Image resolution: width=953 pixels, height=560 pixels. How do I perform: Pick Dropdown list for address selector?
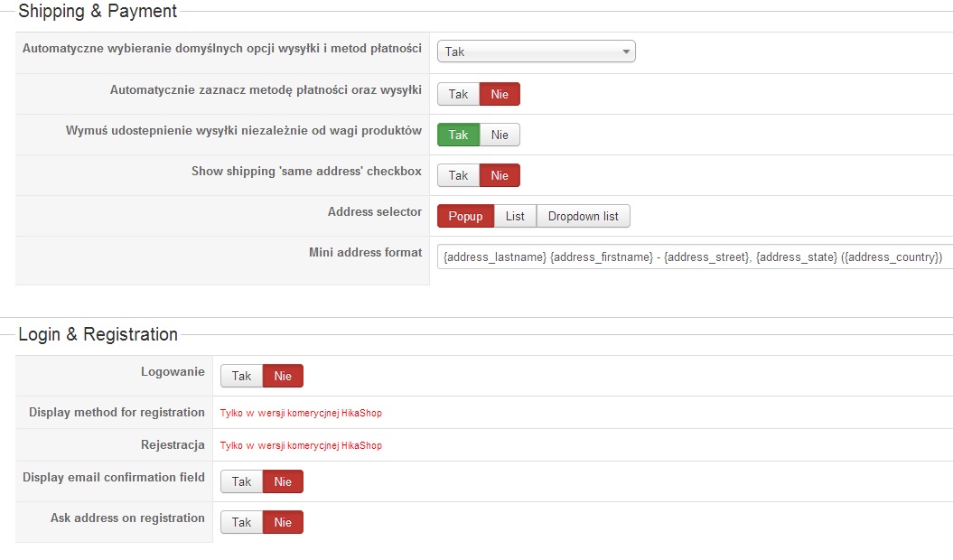[583, 217]
